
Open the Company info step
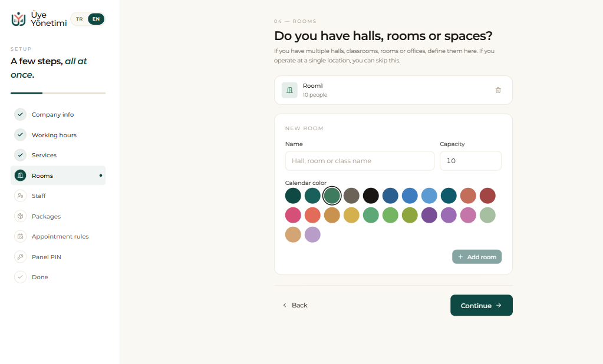click(x=58, y=114)
